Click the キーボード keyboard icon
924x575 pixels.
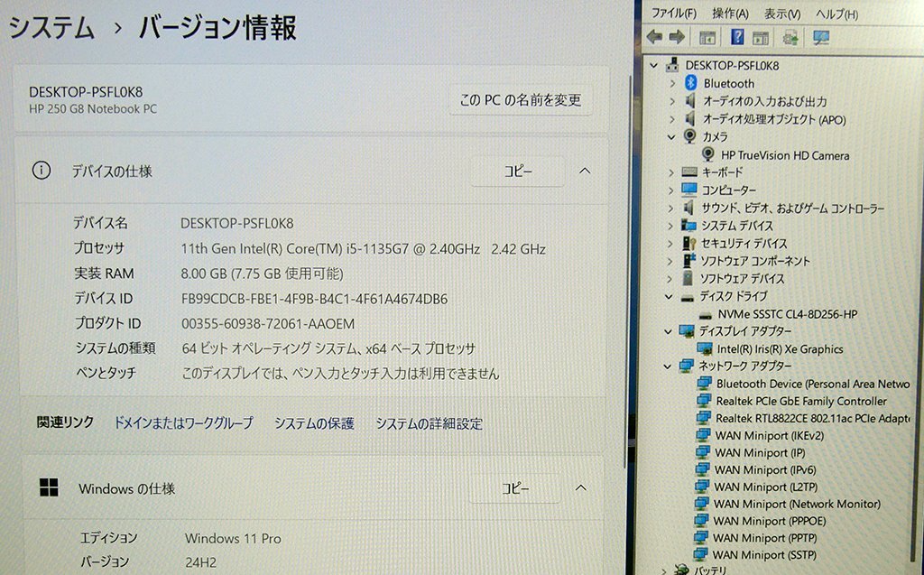pos(688,172)
